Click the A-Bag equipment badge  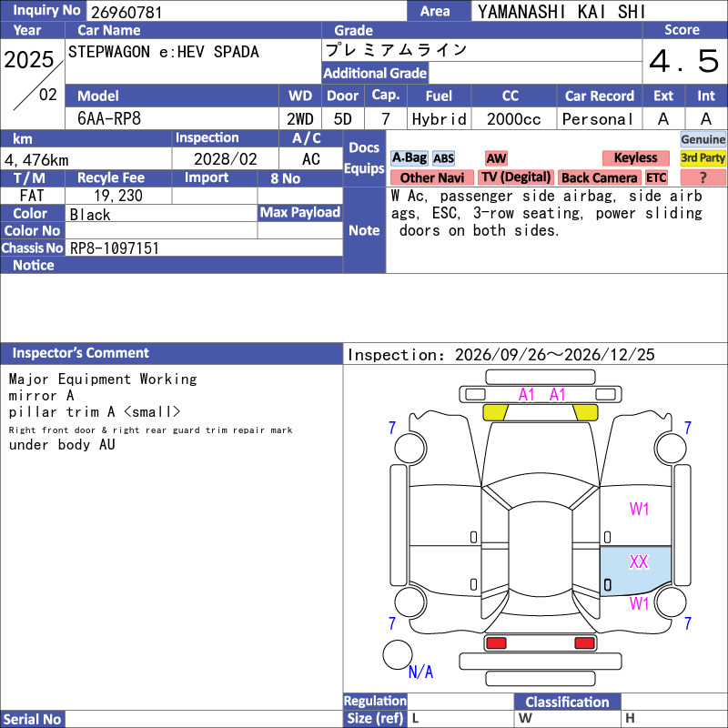(x=409, y=158)
